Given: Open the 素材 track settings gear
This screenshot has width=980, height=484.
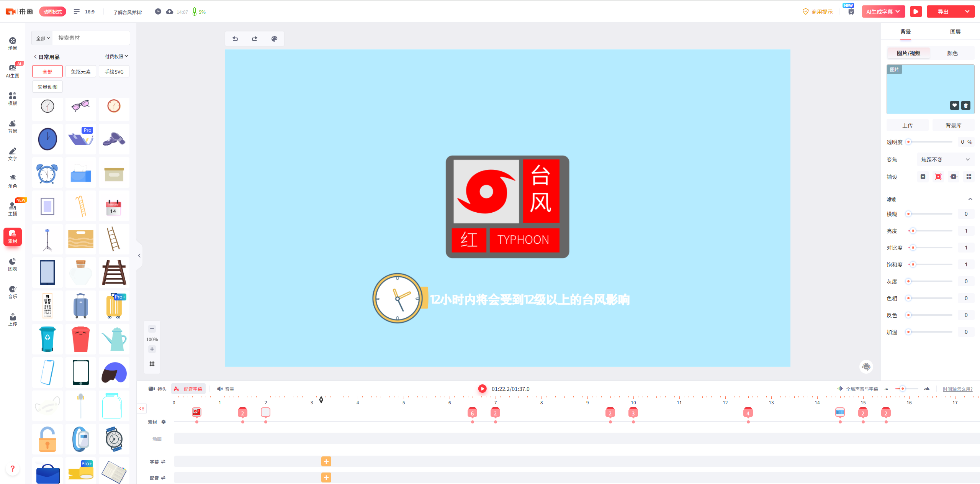Looking at the screenshot, I should (x=164, y=422).
